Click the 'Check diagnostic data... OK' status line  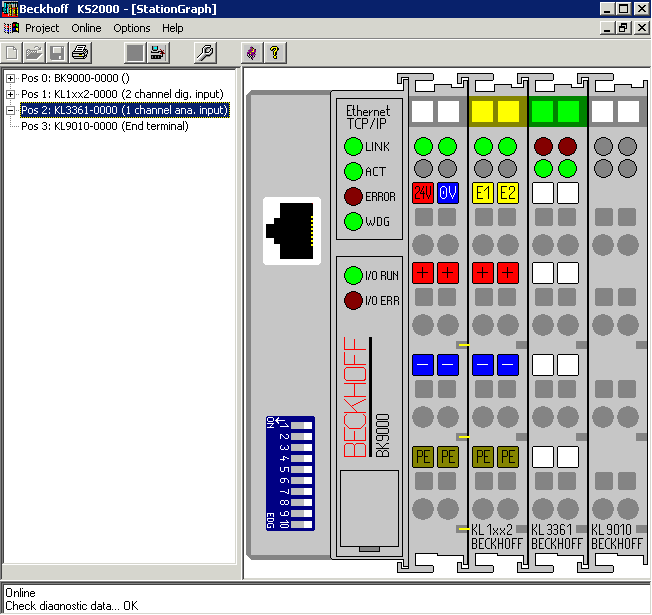coord(72,606)
